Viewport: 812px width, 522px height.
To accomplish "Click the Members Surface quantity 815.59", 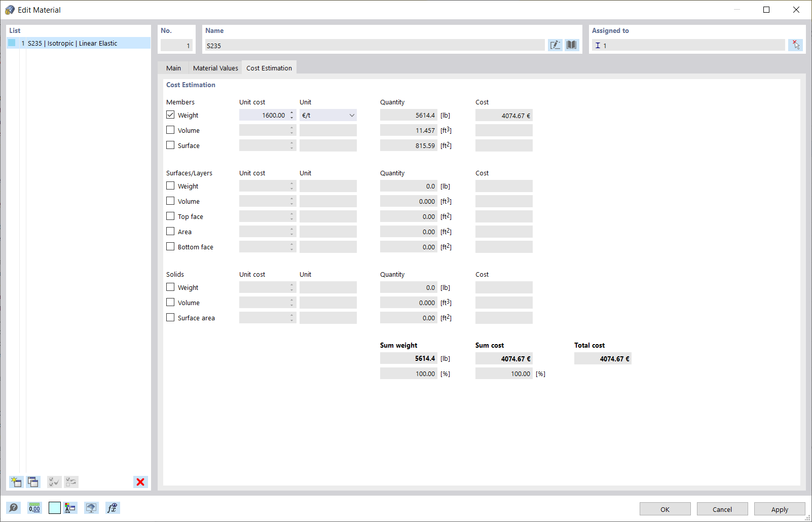I will coord(409,146).
